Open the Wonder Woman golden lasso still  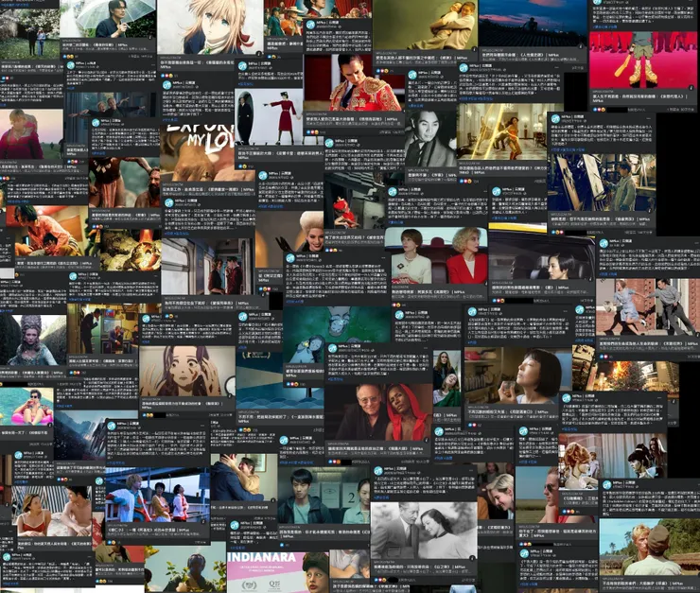[x=501, y=131]
